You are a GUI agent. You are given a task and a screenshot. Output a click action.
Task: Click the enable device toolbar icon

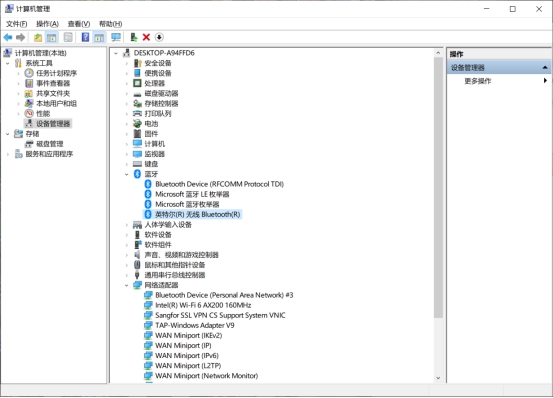coord(134,37)
